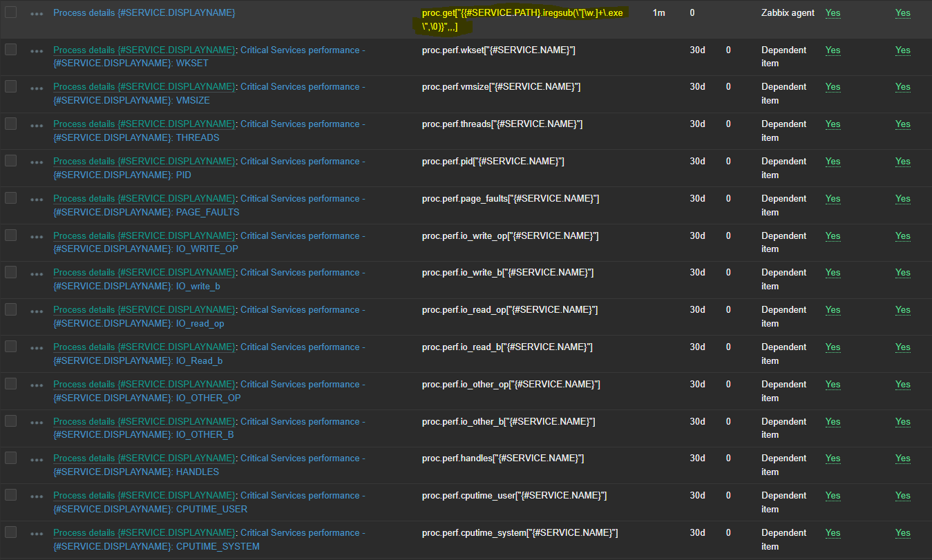The image size is (932, 560).
Task: Check the IO_WRITE_OP row checkbox
Action: [10, 235]
